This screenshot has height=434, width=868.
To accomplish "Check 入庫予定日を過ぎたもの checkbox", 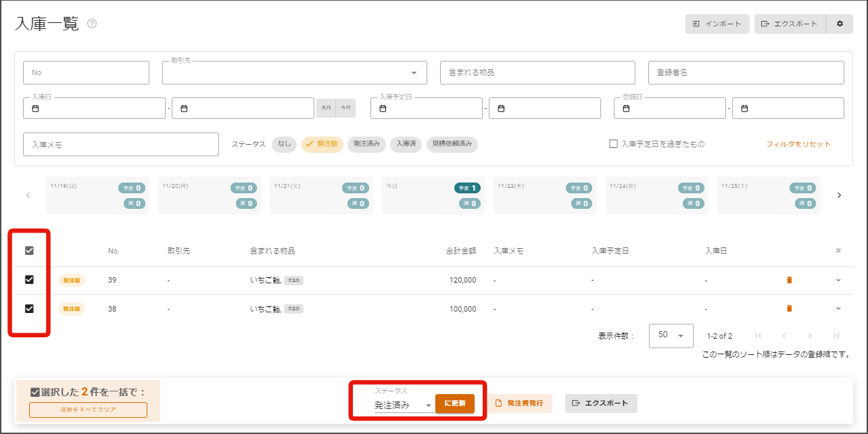I will click(x=613, y=144).
